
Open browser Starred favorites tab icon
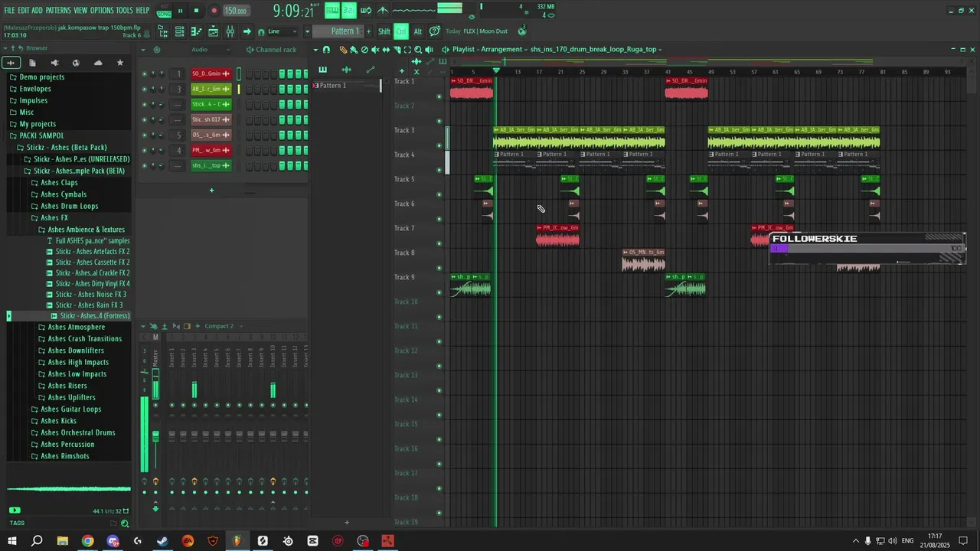pos(120,63)
